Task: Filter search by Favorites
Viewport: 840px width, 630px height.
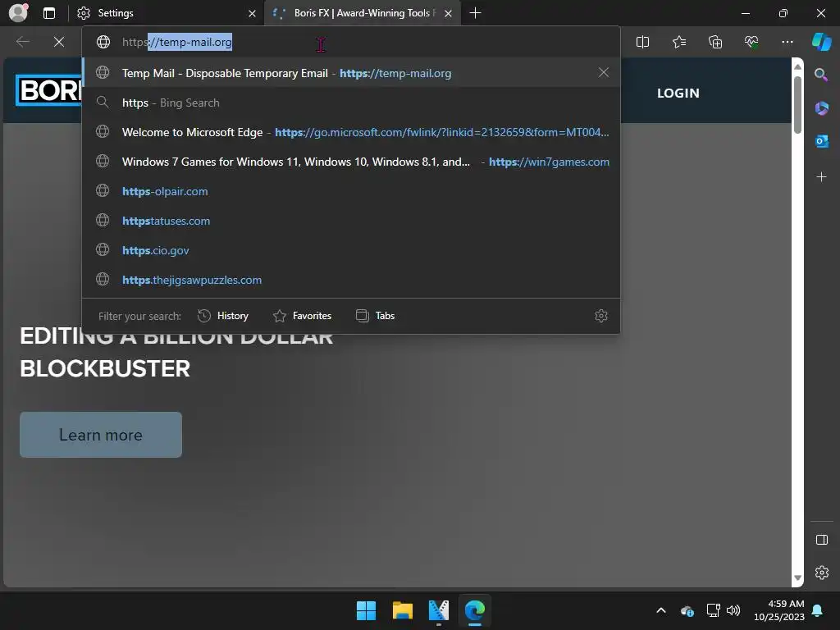Action: point(302,316)
